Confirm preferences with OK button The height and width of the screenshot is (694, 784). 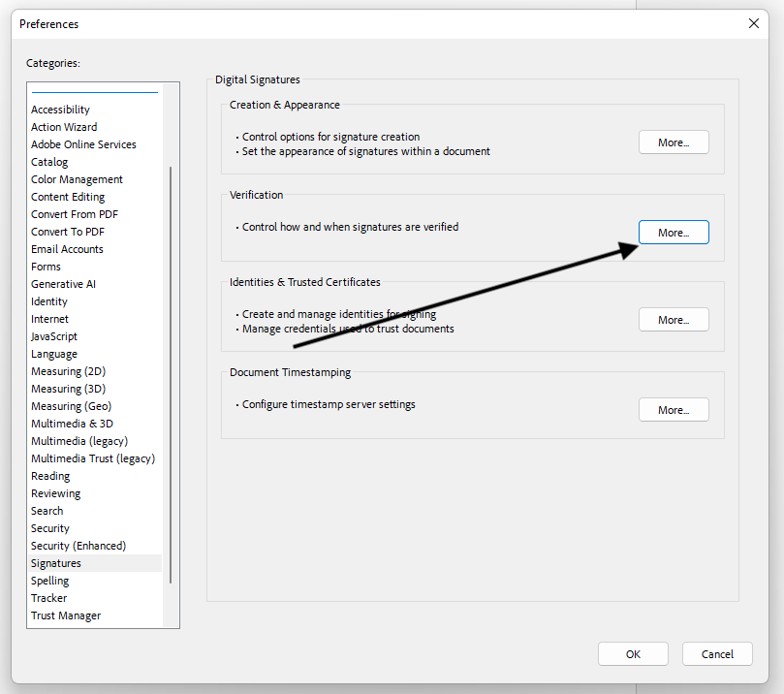[633, 654]
